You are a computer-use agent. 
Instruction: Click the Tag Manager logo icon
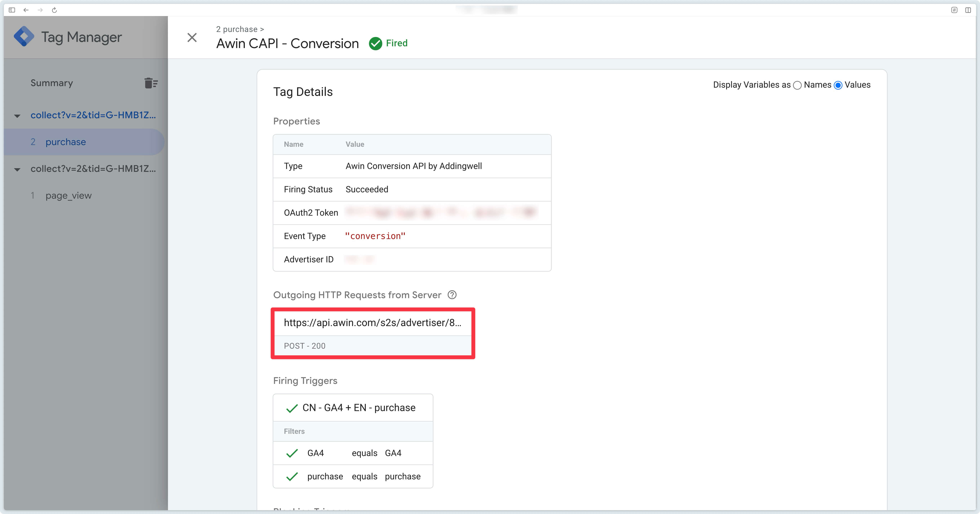(x=24, y=37)
